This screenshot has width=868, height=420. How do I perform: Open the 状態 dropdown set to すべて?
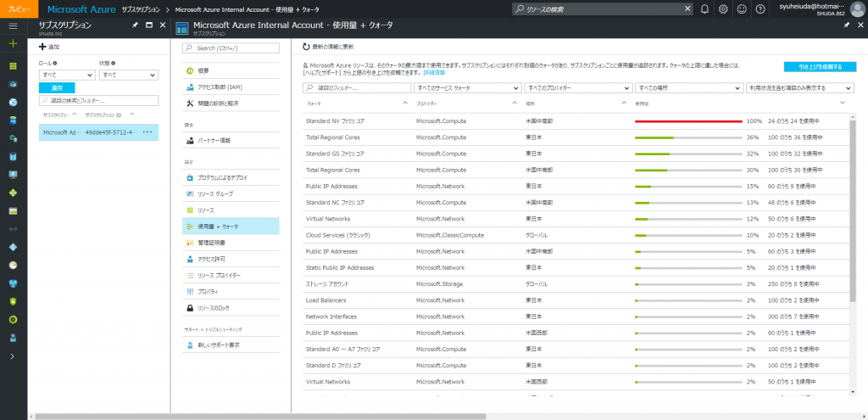(x=129, y=75)
